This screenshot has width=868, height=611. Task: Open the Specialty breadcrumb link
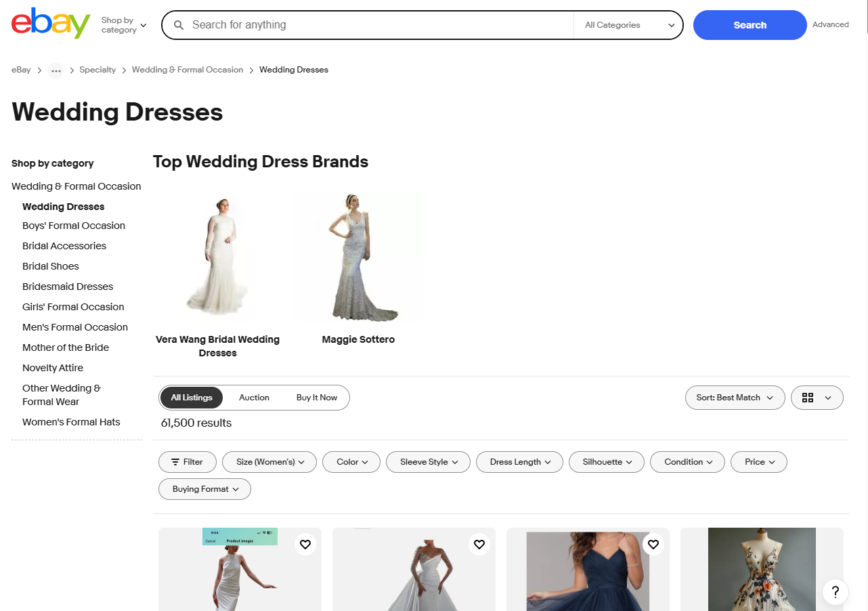[97, 70]
